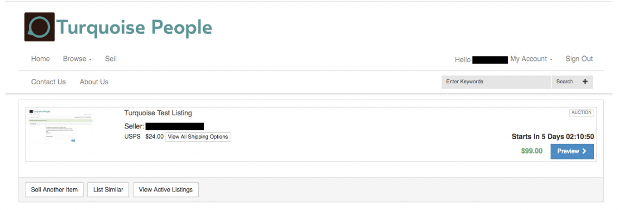Viewport: 644px width, 210px height.
Task: Click the List Similar button
Action: pyautogui.click(x=108, y=190)
